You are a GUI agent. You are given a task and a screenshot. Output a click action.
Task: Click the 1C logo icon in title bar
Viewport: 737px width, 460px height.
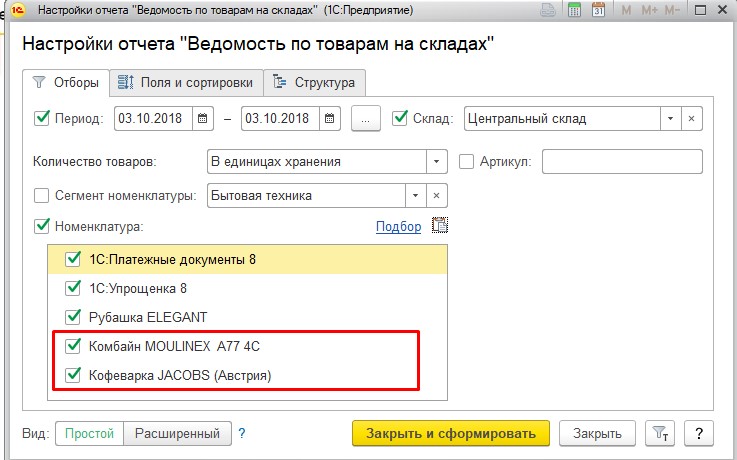point(17,10)
